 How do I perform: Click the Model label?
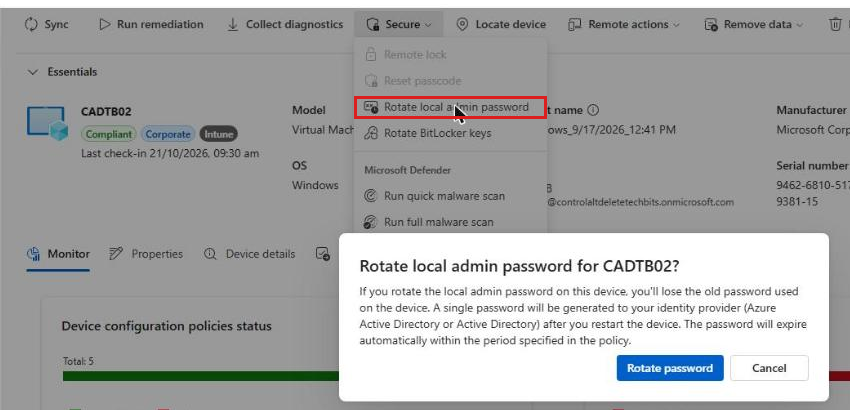(309, 110)
